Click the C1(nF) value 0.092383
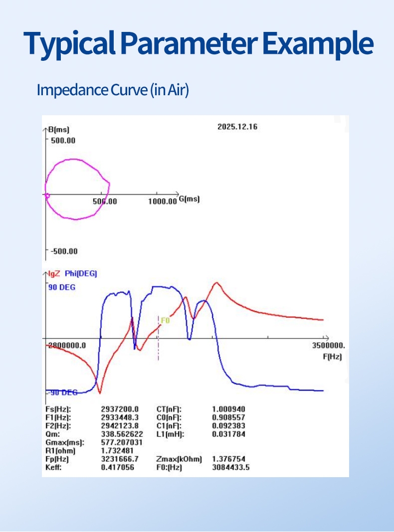This screenshot has height=532, width=394. point(229,426)
